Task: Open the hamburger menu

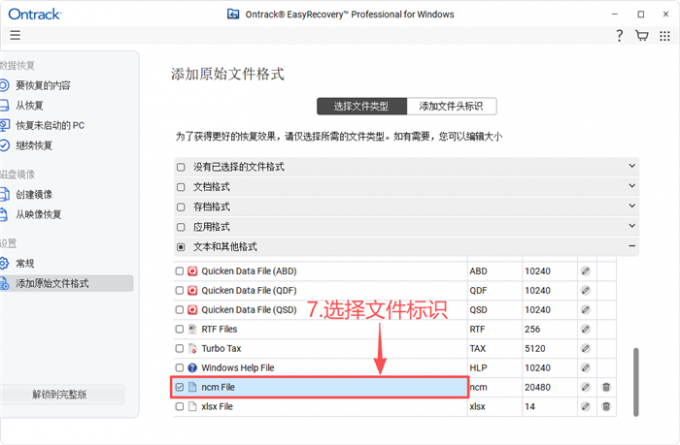Action: [x=15, y=35]
